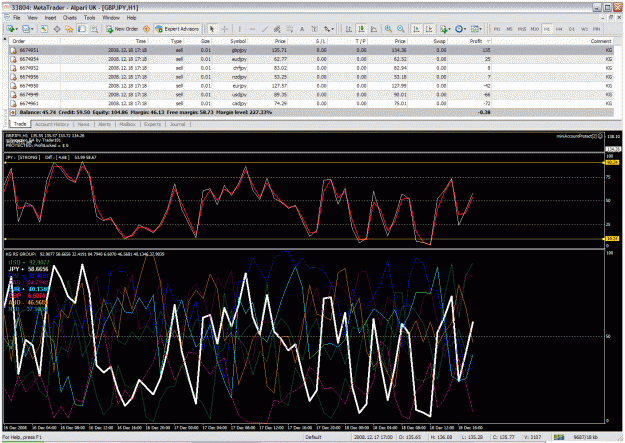The height and width of the screenshot is (443, 625).
Task: Click the upper yellow level price label
Action: pyautogui.click(x=612, y=163)
